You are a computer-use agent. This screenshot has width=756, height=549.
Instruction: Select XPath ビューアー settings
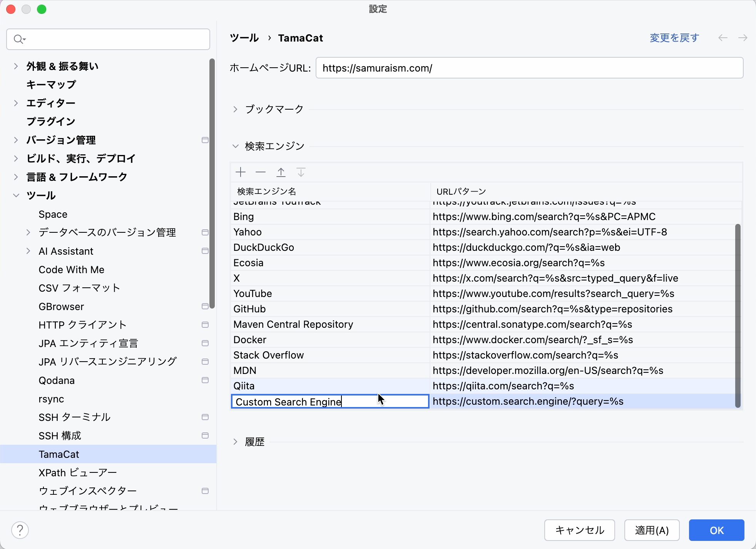click(x=78, y=472)
